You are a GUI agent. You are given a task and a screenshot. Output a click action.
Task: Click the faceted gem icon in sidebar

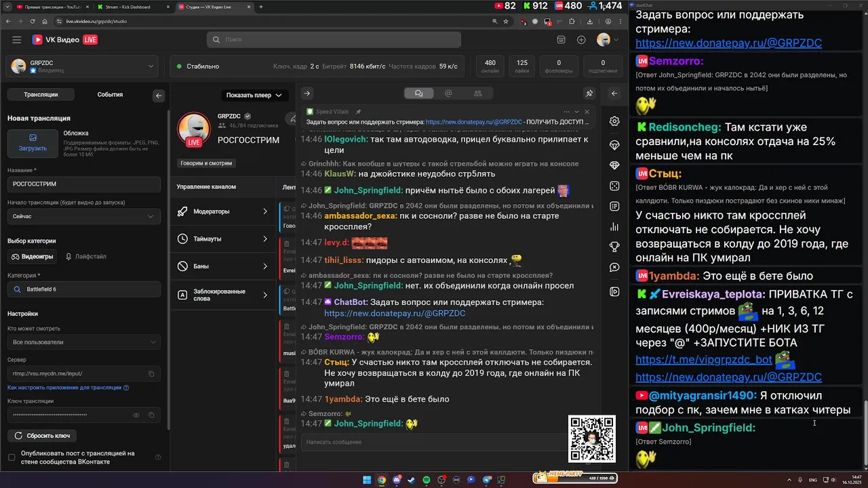point(614,165)
